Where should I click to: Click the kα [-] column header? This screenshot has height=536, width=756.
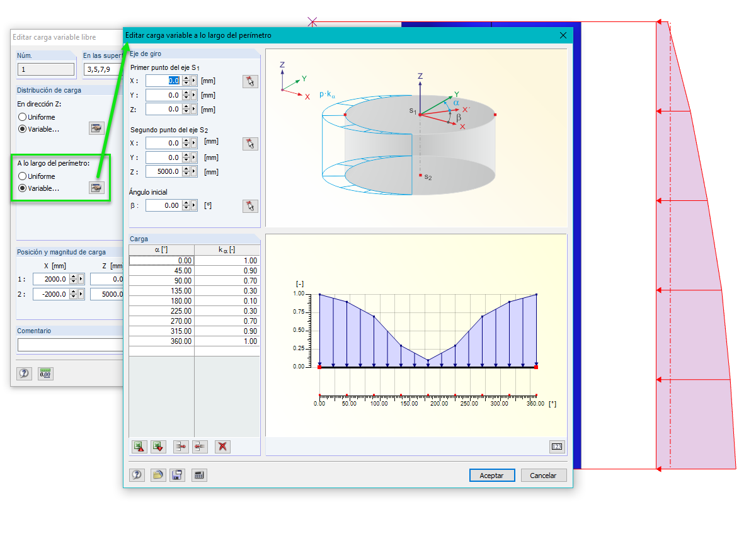pos(227,250)
